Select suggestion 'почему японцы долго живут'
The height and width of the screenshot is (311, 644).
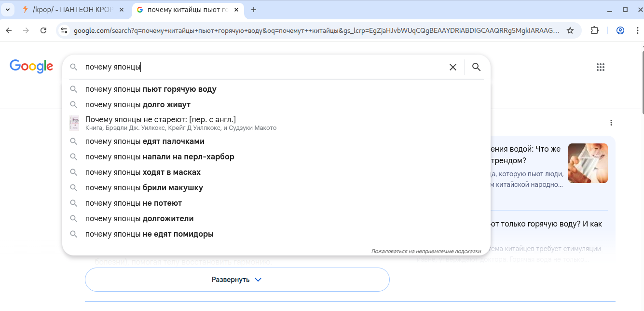point(138,105)
